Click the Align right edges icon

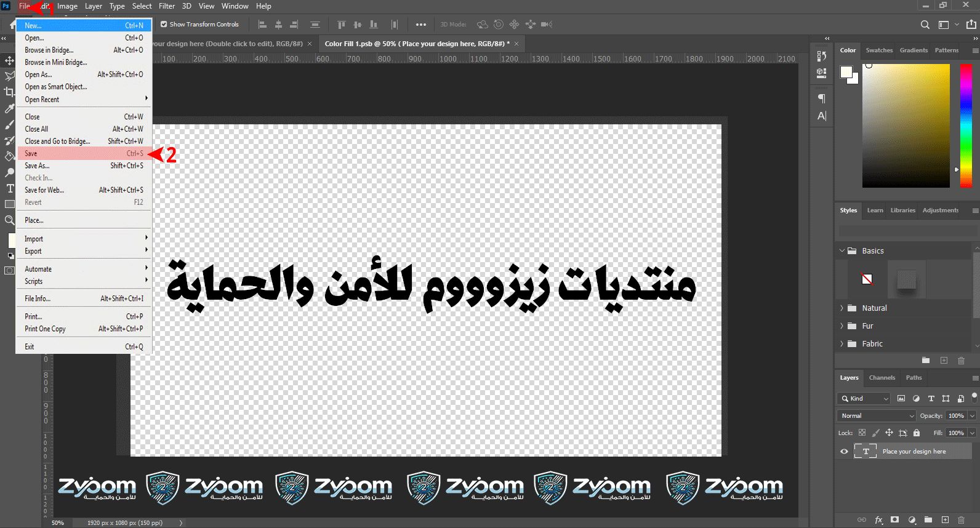[x=294, y=25]
